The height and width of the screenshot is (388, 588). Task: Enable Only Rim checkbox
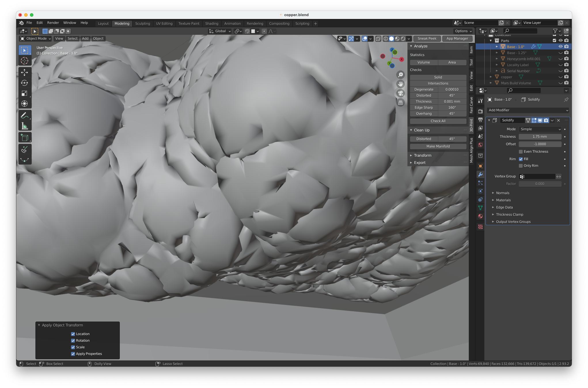(x=521, y=166)
